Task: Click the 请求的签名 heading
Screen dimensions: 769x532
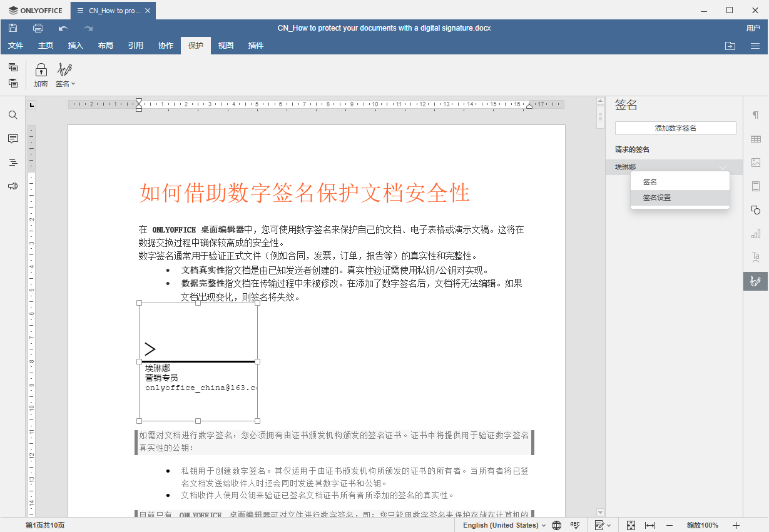Action: coord(632,149)
